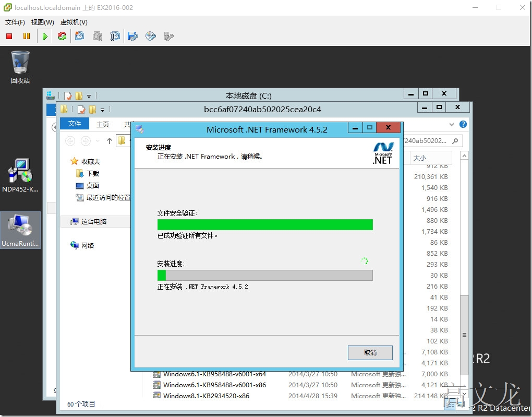Click new folder icon in 本地磁盘 (C:) title bar

[79, 96]
